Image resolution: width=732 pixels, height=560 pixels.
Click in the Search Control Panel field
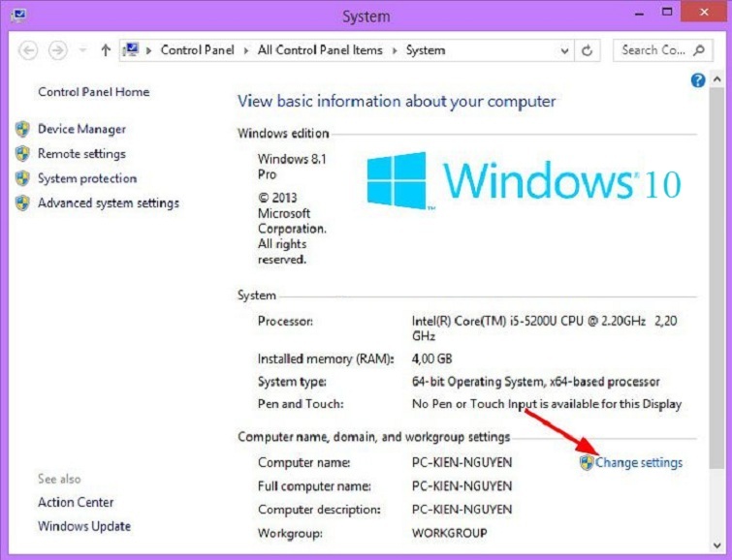point(653,49)
